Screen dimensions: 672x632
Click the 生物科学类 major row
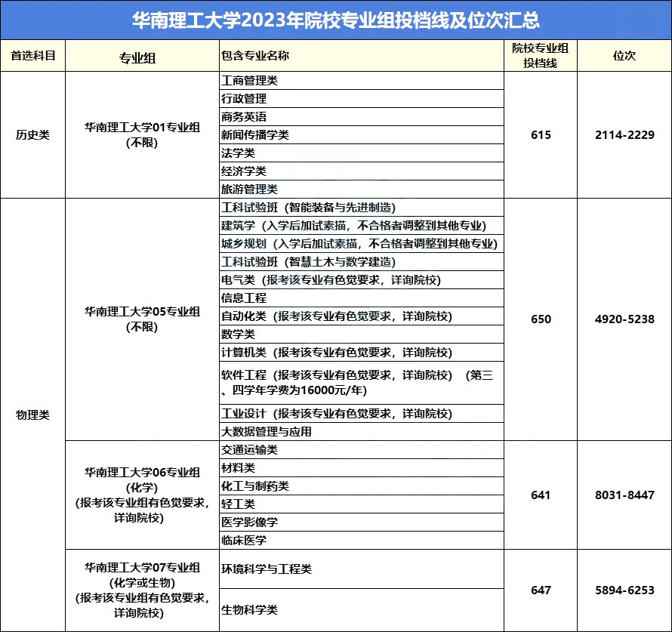click(x=361, y=609)
